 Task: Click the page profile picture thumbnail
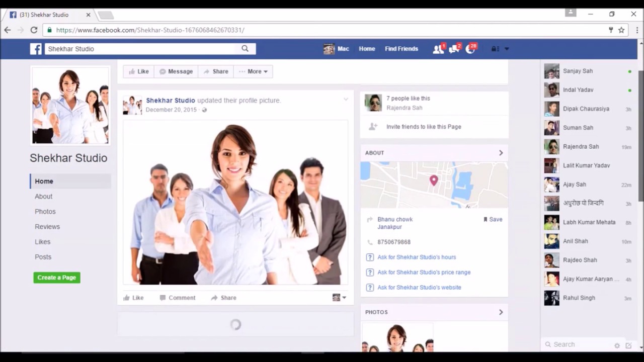[70, 106]
